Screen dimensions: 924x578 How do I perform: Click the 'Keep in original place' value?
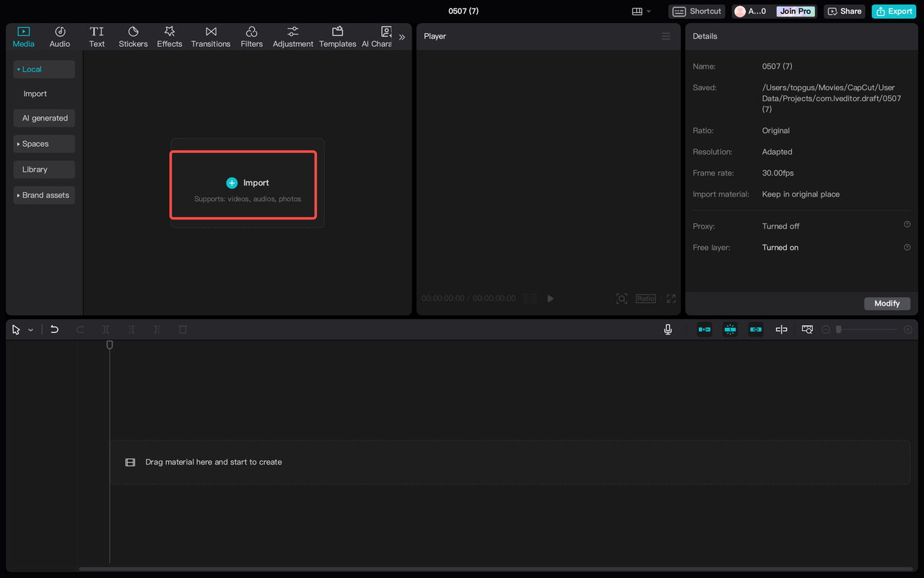point(801,194)
